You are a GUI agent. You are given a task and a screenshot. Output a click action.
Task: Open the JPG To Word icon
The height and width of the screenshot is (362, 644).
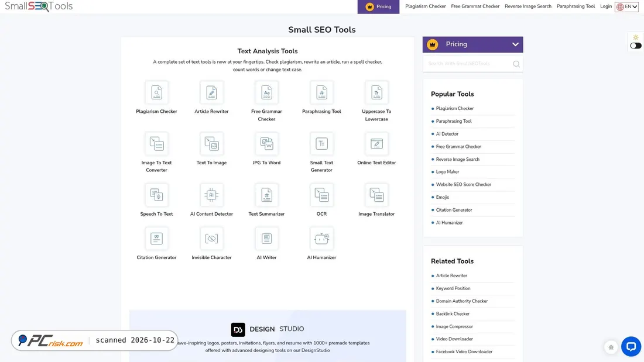pos(266,144)
